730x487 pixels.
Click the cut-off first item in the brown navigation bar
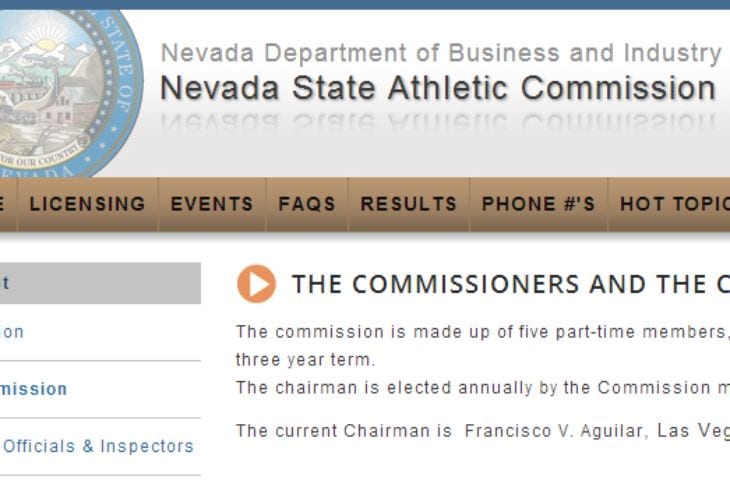pyautogui.click(x=6, y=204)
